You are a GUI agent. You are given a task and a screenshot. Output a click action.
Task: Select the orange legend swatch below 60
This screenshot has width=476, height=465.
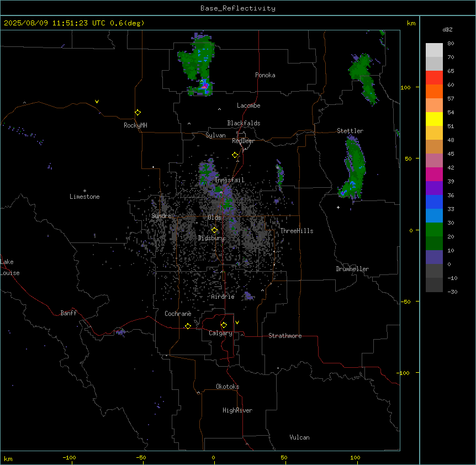coord(434,91)
